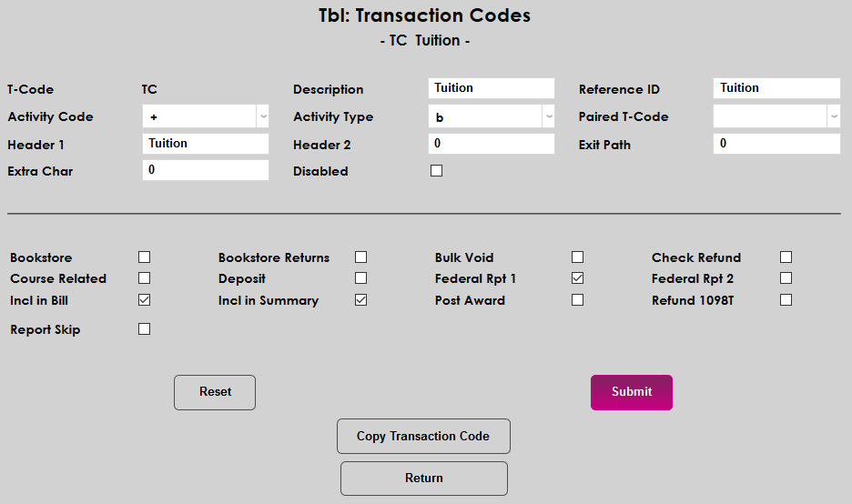Image resolution: width=852 pixels, height=504 pixels.
Task: Enable the Deposit checkbox
Action: [360, 278]
